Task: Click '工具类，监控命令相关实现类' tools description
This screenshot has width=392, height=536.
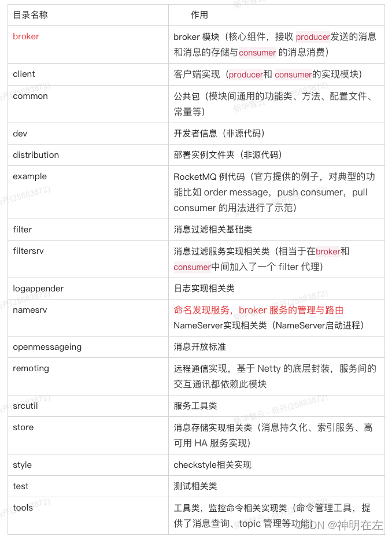Action: click(x=230, y=508)
